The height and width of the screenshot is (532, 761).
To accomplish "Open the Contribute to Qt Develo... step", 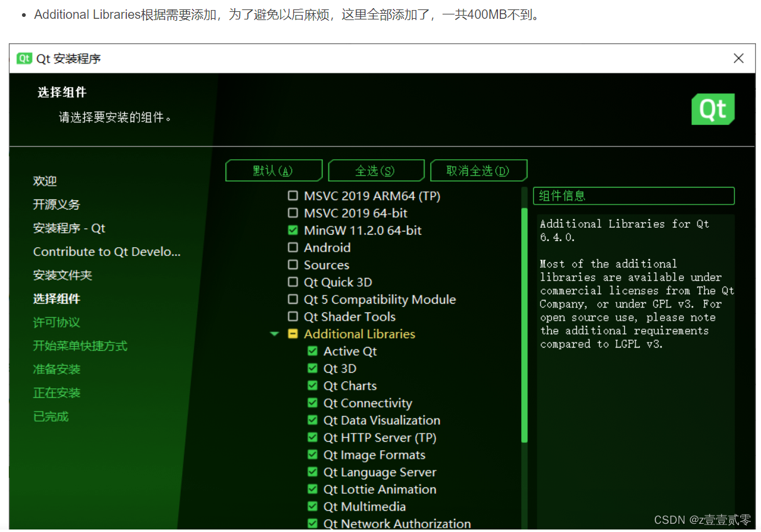I will coord(107,252).
